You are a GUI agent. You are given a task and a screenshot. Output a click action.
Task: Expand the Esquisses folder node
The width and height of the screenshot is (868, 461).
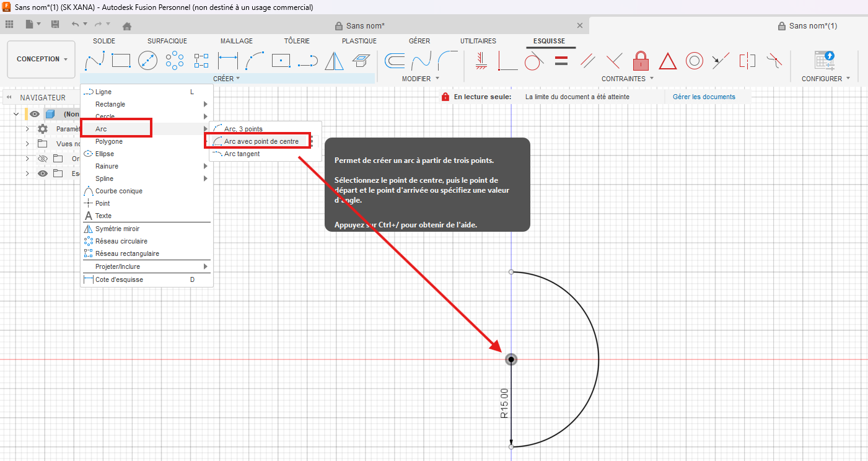(27, 173)
